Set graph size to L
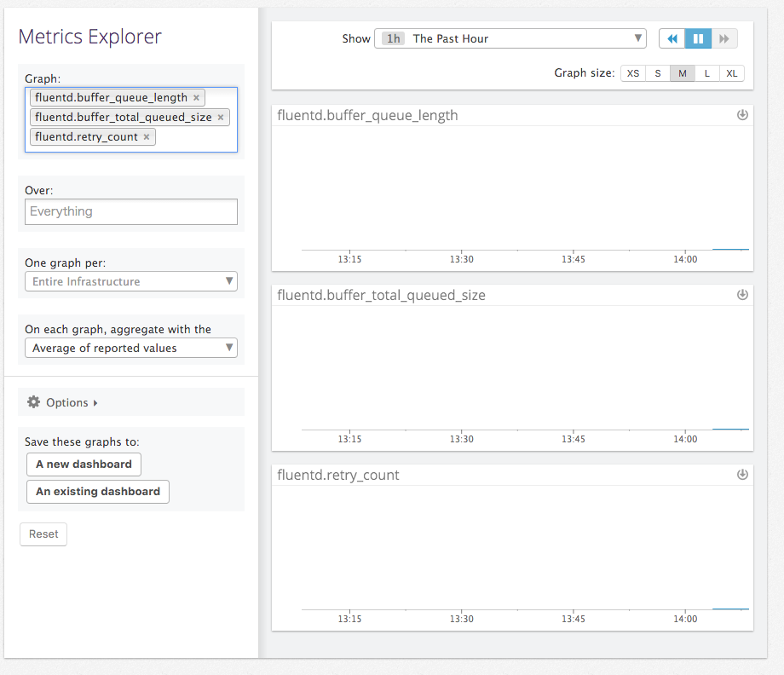This screenshot has height=675, width=784. tap(707, 73)
